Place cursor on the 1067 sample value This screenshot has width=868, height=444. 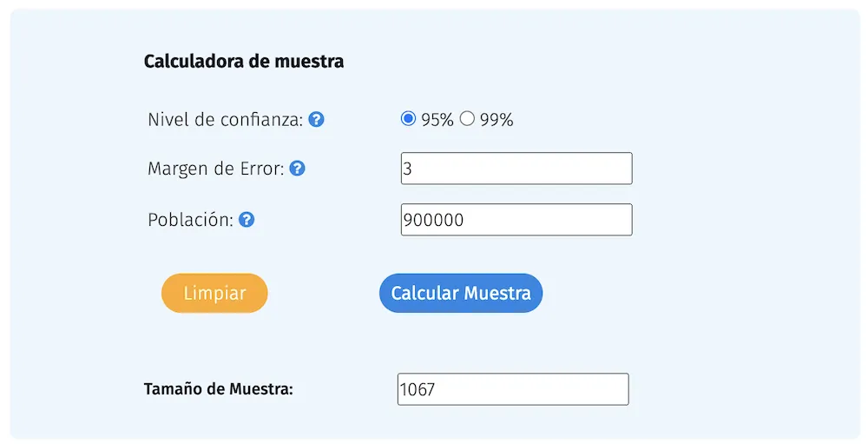(x=418, y=390)
